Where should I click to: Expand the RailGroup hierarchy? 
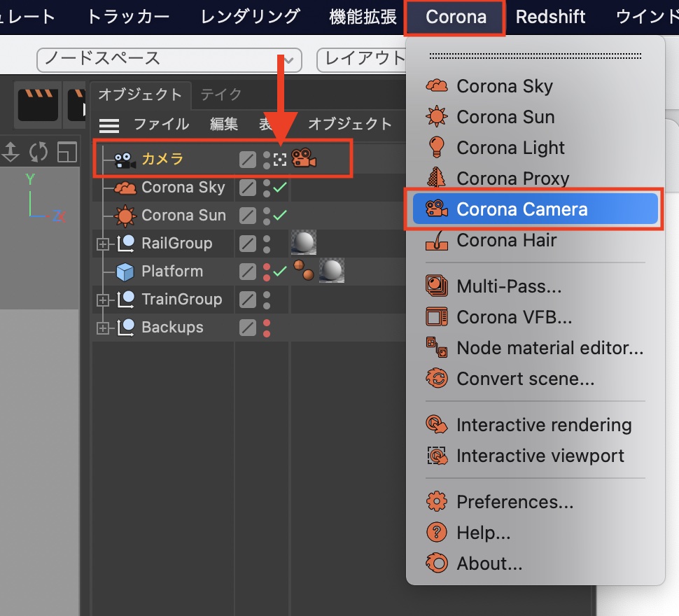pos(104,244)
